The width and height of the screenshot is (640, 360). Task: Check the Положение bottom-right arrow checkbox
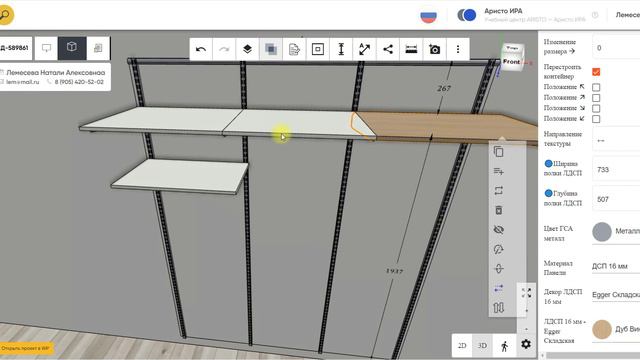click(x=596, y=109)
